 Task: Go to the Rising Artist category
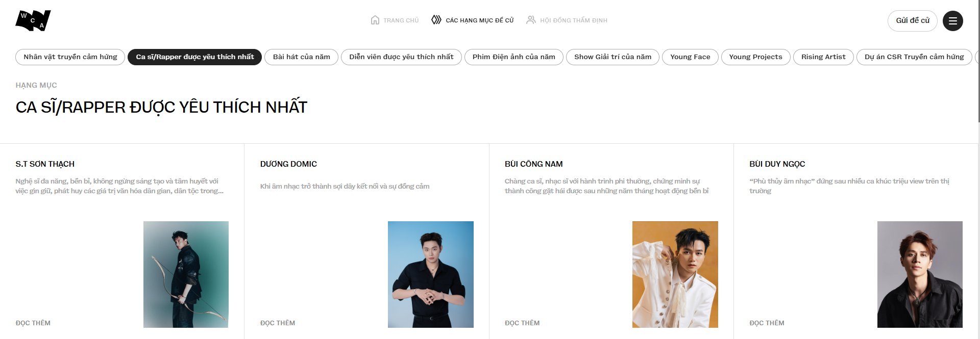pyautogui.click(x=823, y=57)
